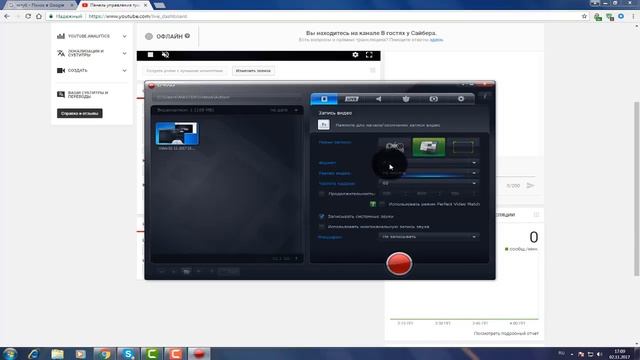Stop the YouTube live player
640x360 pixels.
[x=151, y=55]
